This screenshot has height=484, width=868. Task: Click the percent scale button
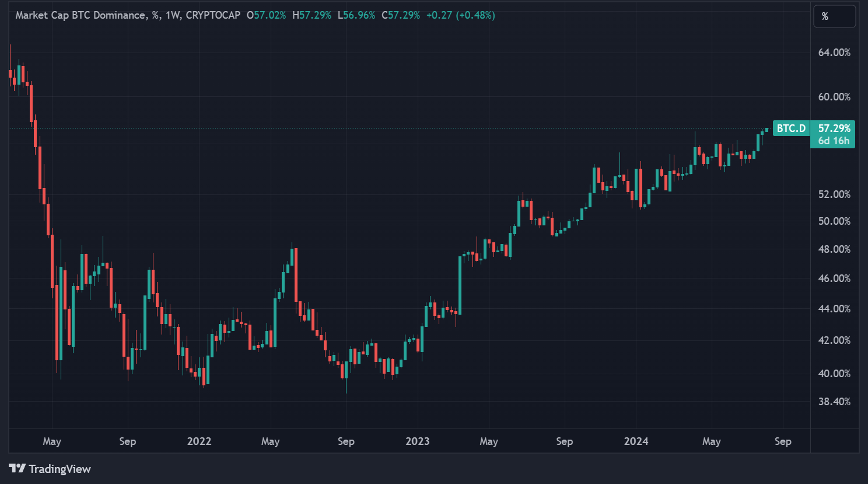click(834, 16)
